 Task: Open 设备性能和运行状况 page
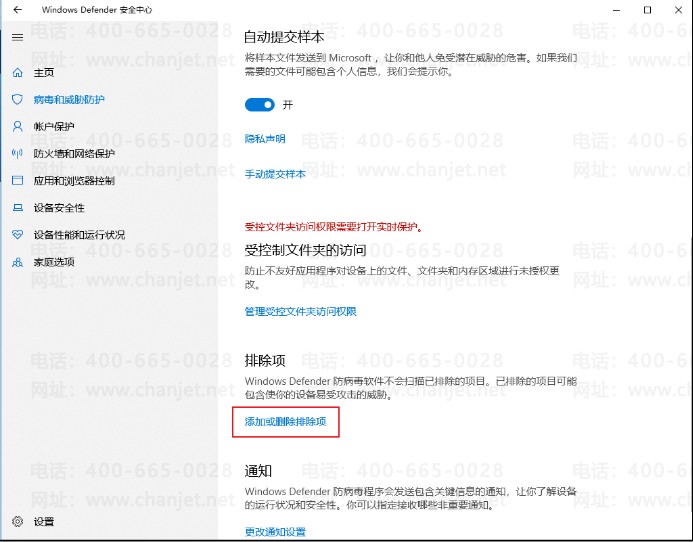[x=79, y=235]
